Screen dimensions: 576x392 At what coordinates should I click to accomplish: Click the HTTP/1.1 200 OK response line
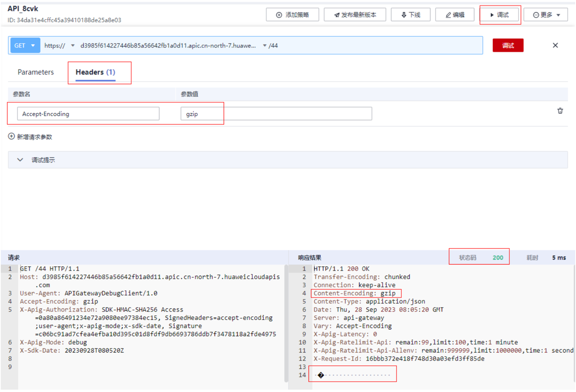point(341,269)
